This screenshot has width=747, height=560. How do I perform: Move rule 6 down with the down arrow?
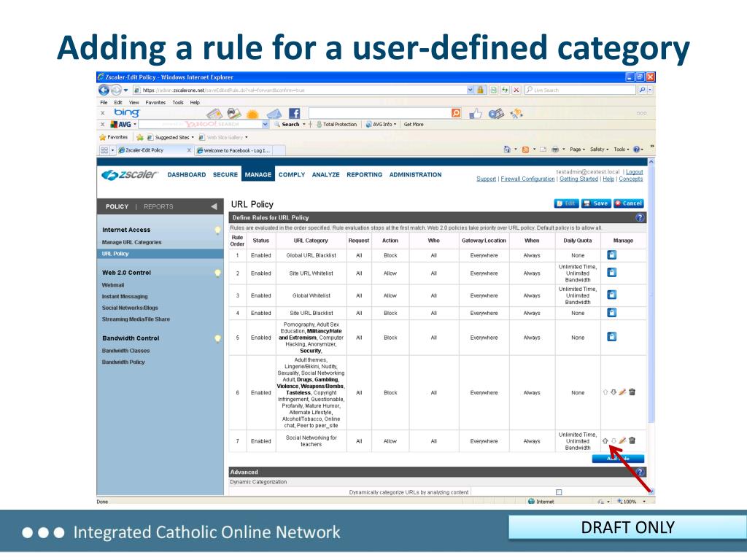click(614, 392)
